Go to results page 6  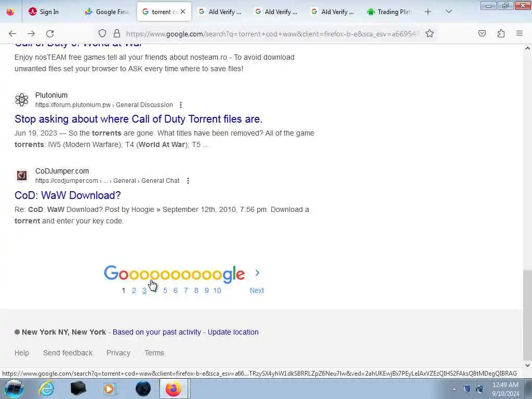pyautogui.click(x=176, y=290)
